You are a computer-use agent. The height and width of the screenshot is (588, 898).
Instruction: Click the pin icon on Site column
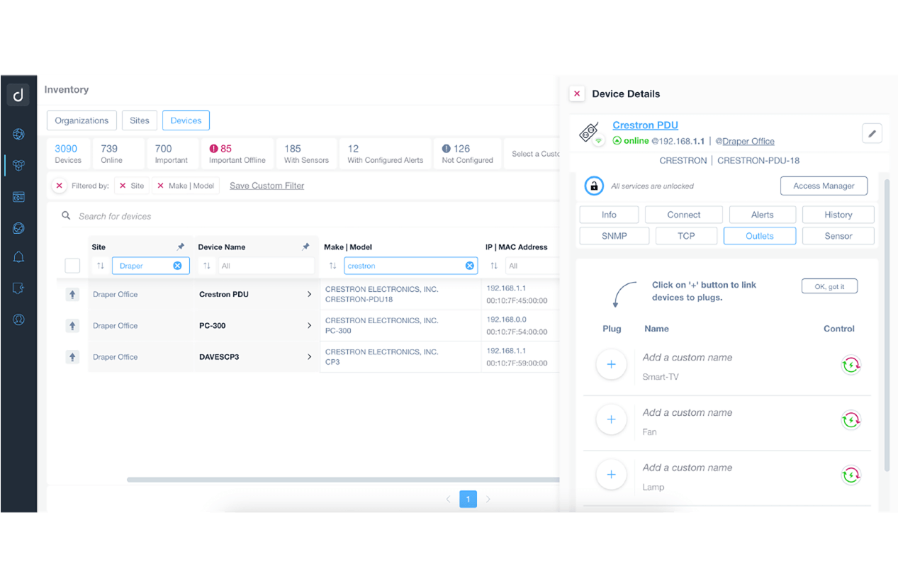point(180,247)
